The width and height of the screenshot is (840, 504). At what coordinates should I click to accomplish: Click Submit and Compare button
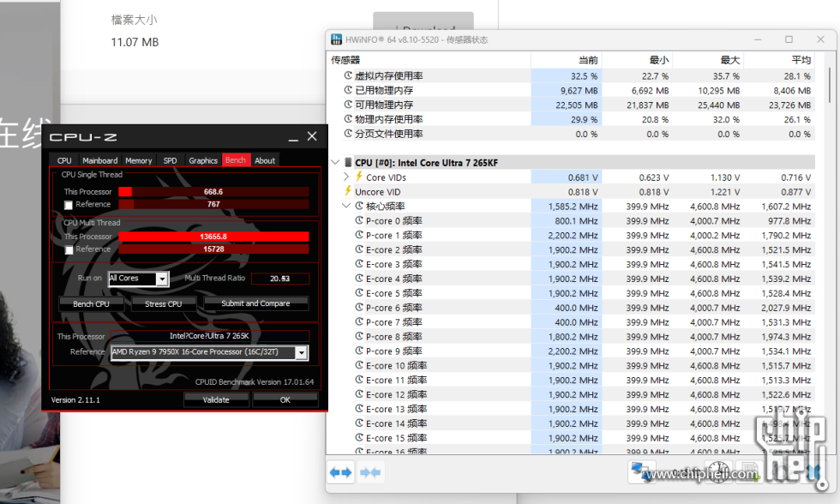255,303
